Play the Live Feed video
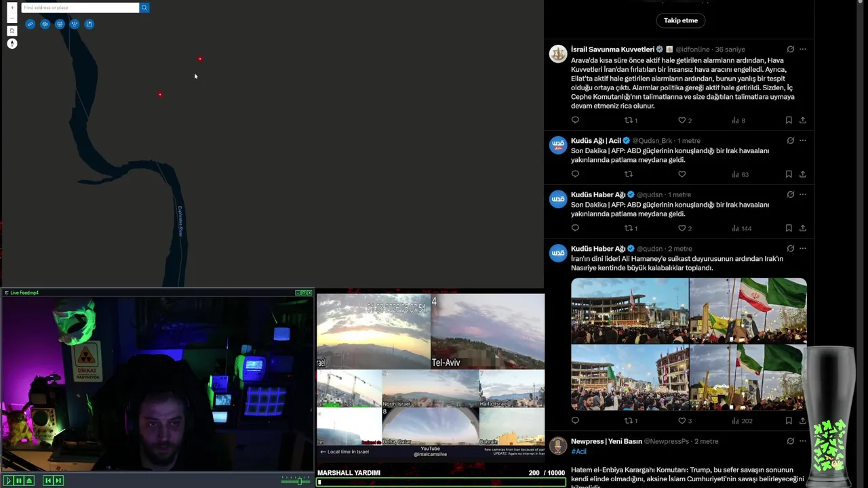 tap(8, 481)
